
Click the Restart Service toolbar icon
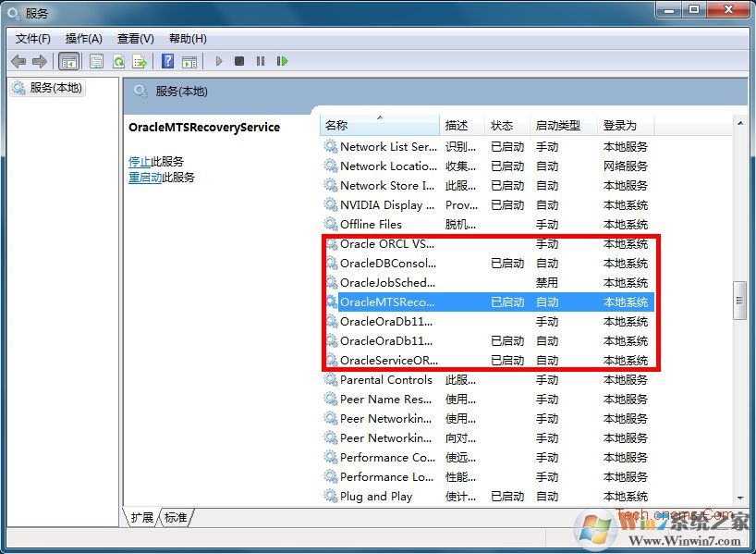[283, 61]
